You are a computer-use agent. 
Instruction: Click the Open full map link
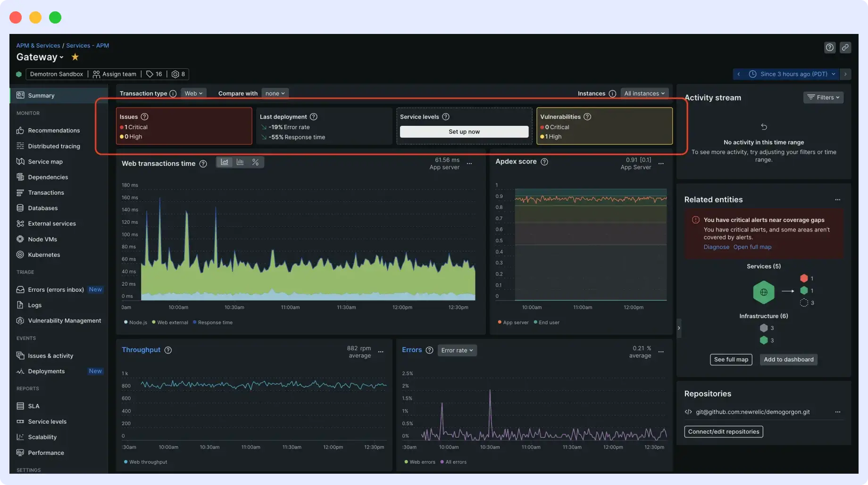(752, 247)
